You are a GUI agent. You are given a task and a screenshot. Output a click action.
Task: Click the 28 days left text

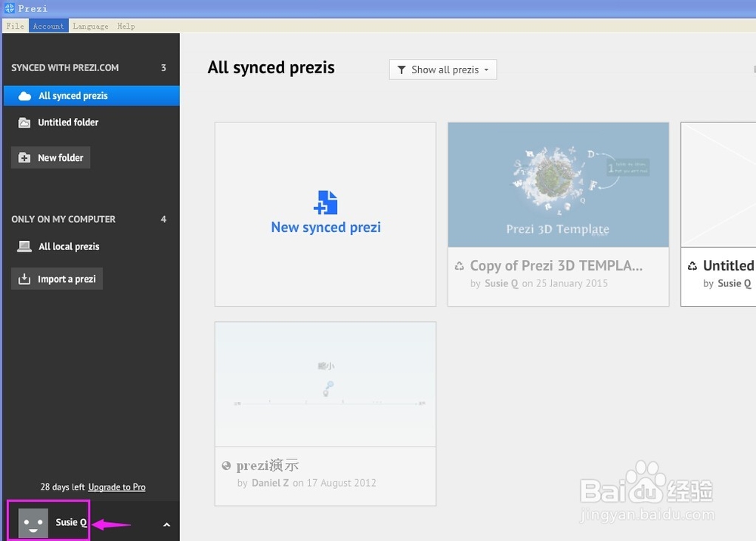tap(63, 487)
